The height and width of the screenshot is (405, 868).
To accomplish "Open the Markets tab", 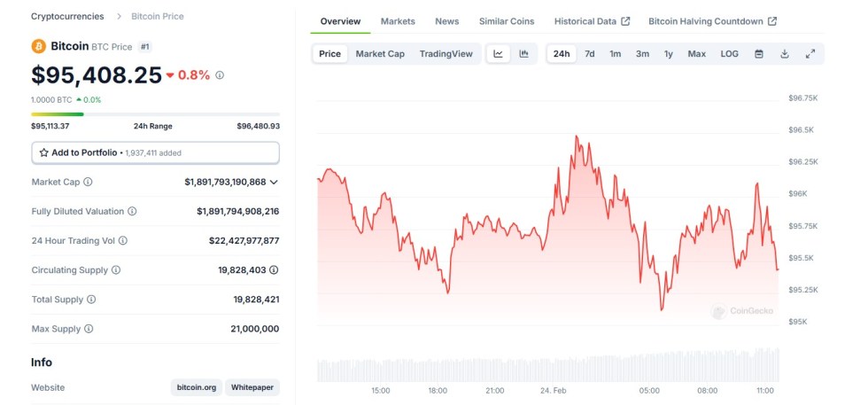I will point(398,21).
